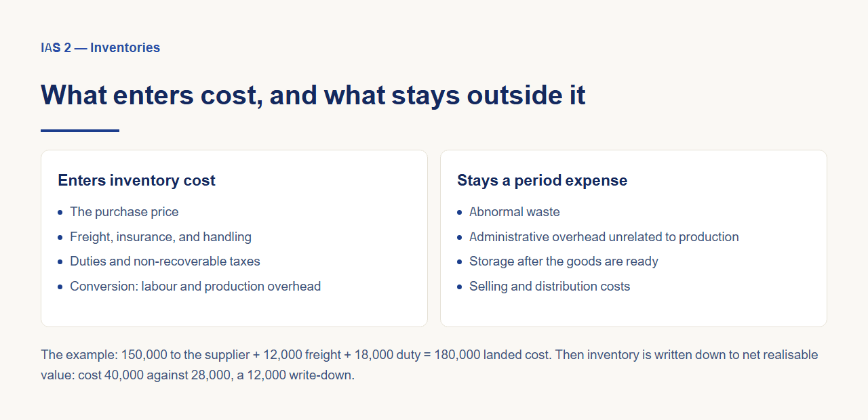Screen dimensions: 868x420
Task: Click the 'IAS 2 — Inventories' header label
Action: pyautogui.click(x=100, y=47)
